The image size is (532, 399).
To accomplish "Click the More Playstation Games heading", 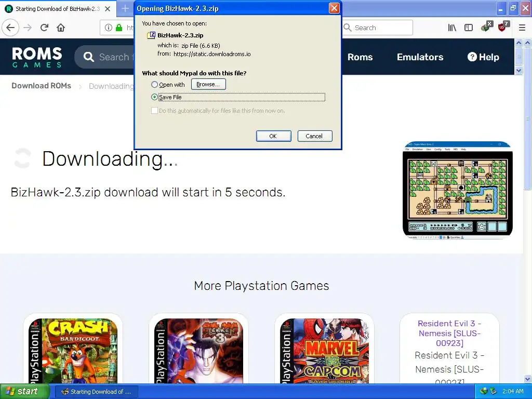I will coord(262,286).
